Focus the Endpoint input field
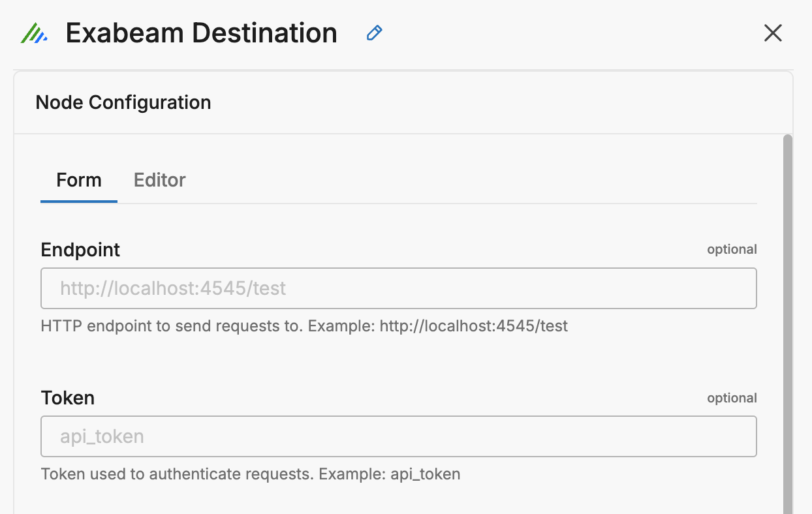Image resolution: width=812 pixels, height=514 pixels. (x=399, y=288)
